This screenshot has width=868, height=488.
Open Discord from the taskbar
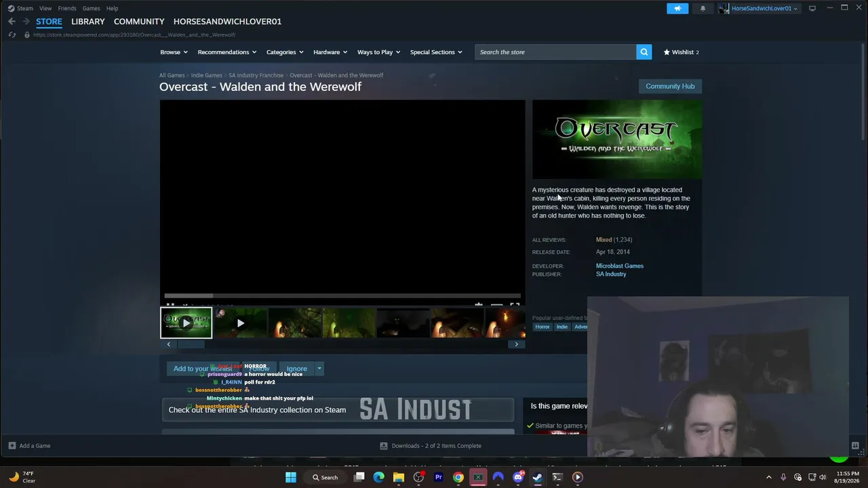coord(518,477)
